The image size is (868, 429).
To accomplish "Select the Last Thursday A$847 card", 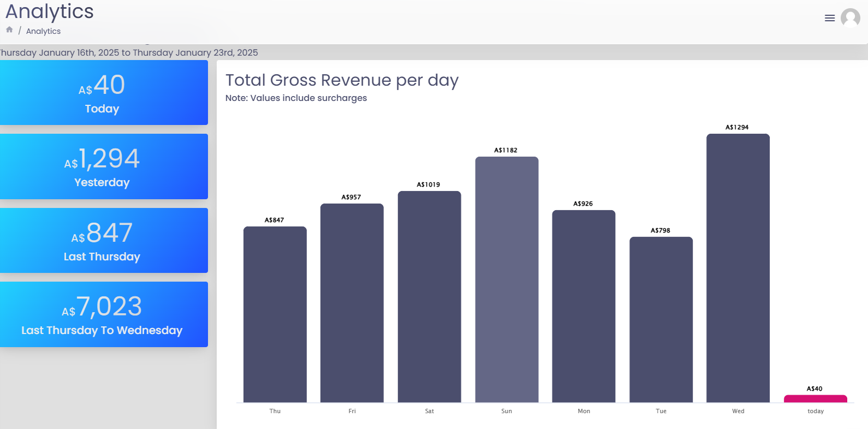I will coord(104,241).
